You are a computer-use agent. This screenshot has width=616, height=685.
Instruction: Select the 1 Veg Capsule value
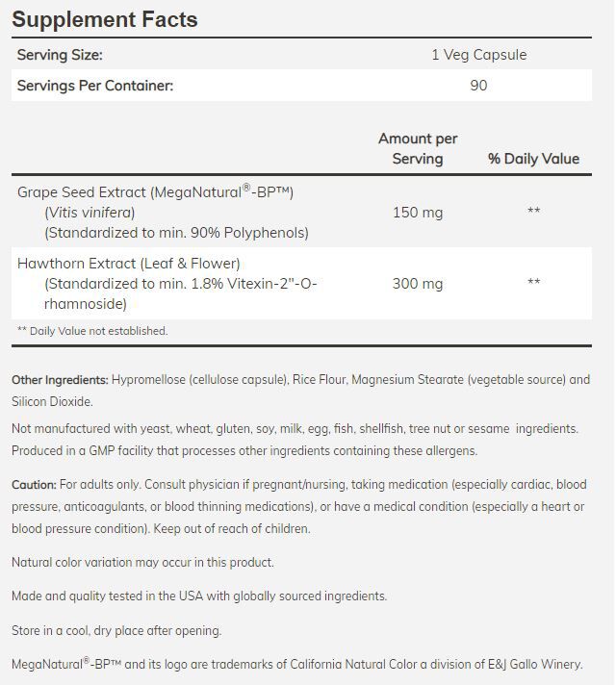click(x=478, y=55)
